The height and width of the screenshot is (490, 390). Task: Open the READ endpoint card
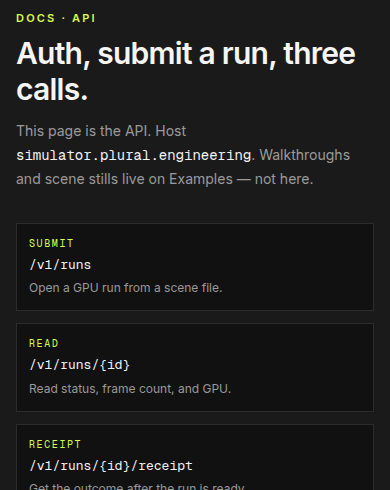pos(195,367)
